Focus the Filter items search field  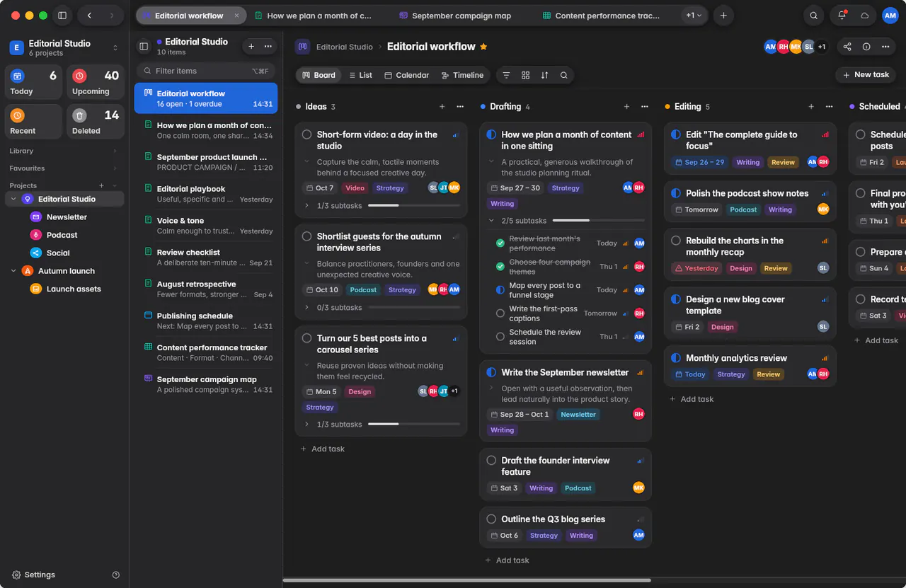(x=205, y=71)
